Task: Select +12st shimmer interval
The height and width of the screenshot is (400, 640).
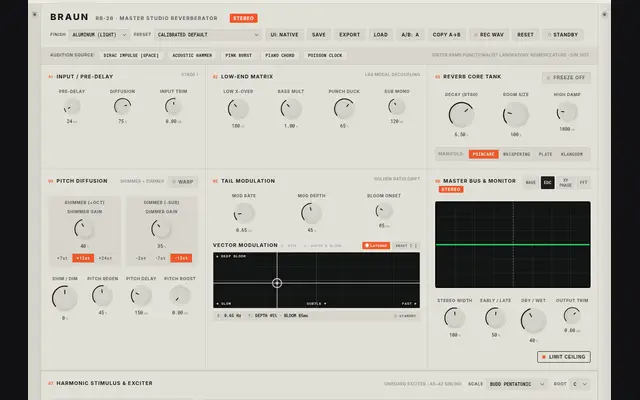Action: point(83,258)
